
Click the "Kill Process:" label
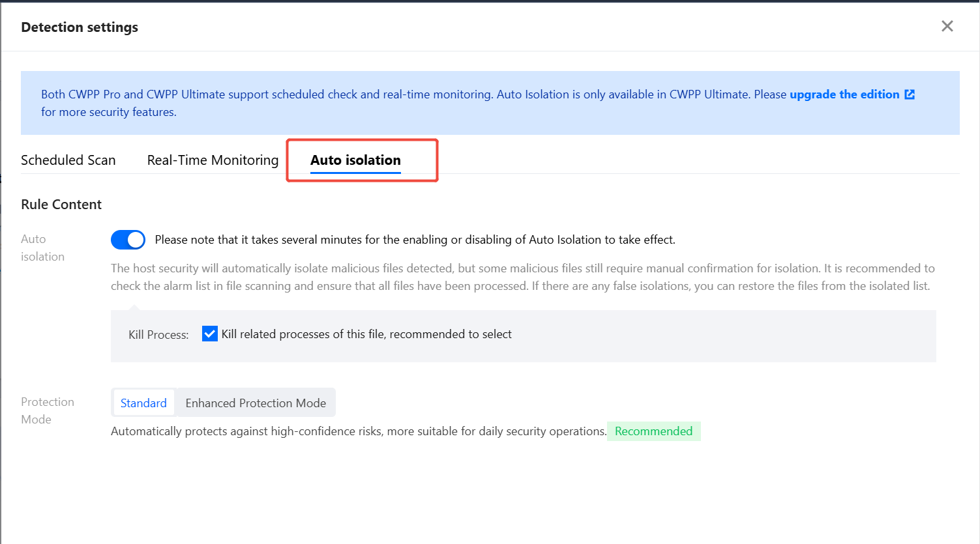158,335
